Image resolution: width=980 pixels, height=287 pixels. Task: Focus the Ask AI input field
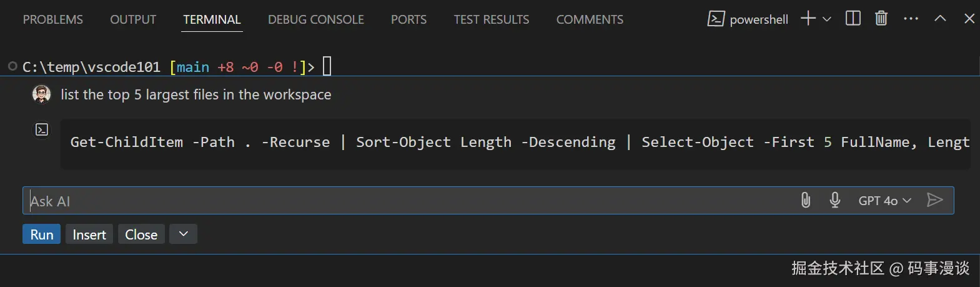pyautogui.click(x=406, y=201)
